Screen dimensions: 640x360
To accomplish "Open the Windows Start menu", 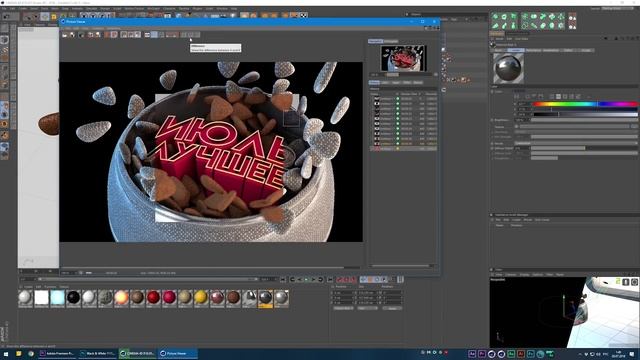I will [x=6, y=354].
